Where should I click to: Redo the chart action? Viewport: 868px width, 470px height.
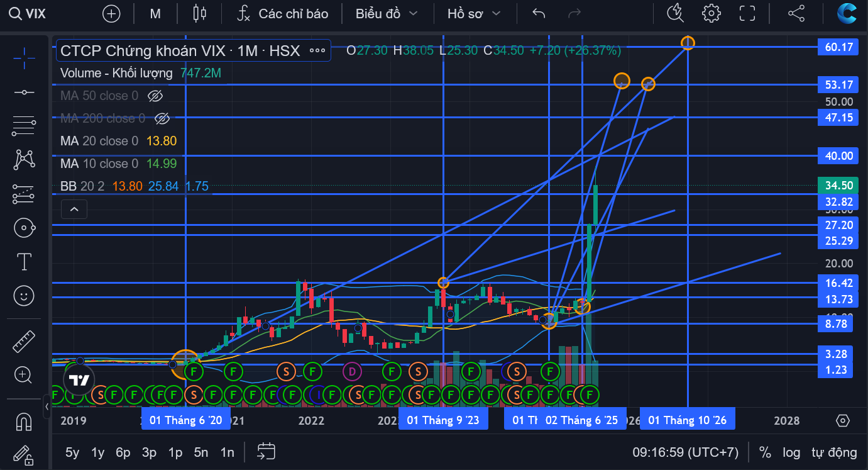[574, 13]
